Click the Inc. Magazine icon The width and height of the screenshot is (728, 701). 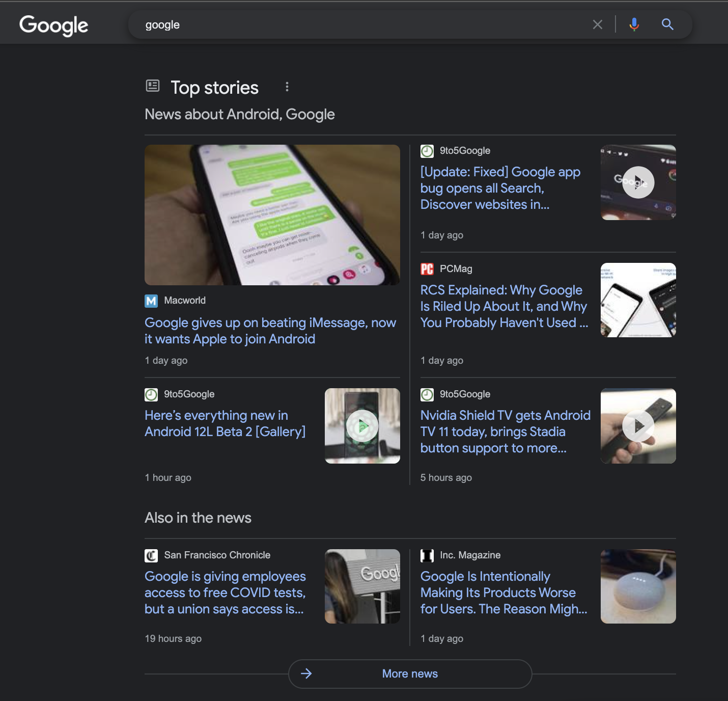(x=427, y=556)
